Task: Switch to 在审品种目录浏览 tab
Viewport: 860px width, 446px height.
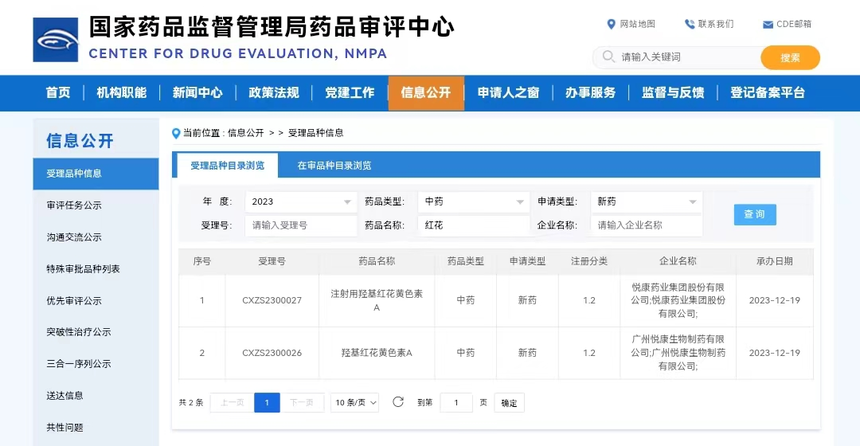Action: [x=333, y=165]
